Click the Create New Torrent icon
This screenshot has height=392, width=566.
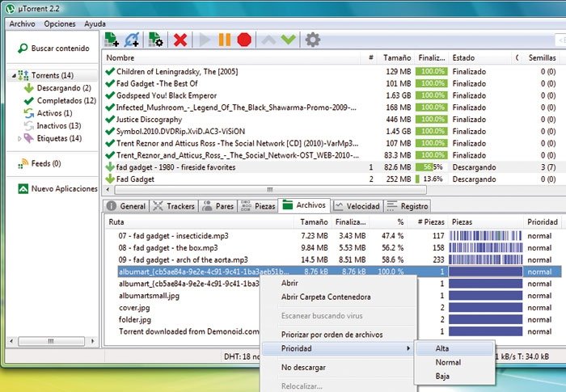(x=155, y=40)
